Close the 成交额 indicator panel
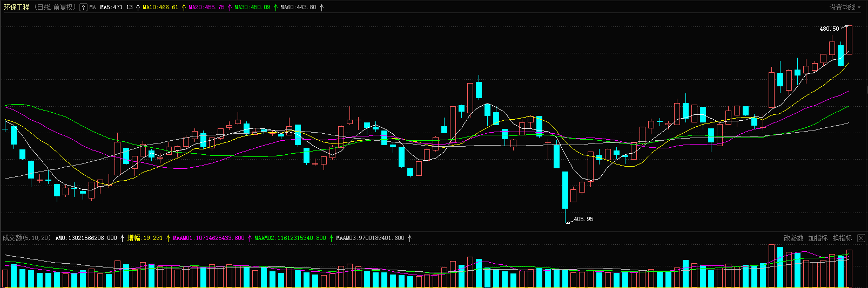Screen dimensions: 868x288 (861, 238)
